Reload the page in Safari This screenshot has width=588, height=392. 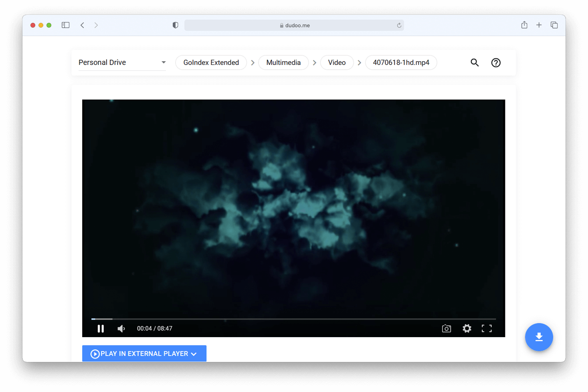pos(399,25)
